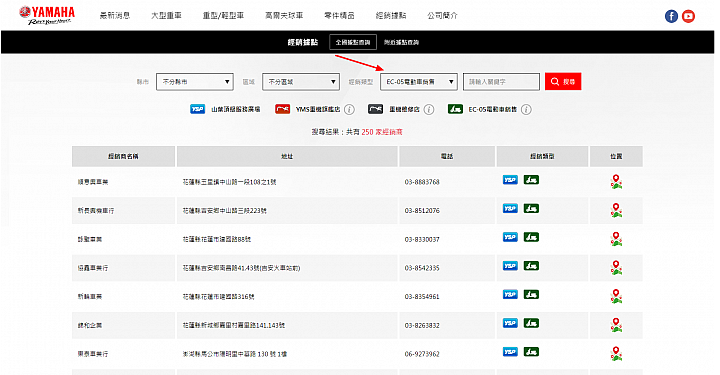The height and width of the screenshot is (375, 720).
Task: Click YSP badge in the 03-8263832 row
Action: click(x=510, y=323)
